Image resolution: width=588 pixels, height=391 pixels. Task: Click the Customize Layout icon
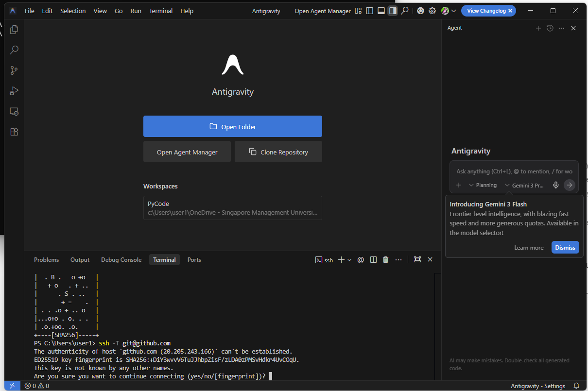(x=358, y=11)
